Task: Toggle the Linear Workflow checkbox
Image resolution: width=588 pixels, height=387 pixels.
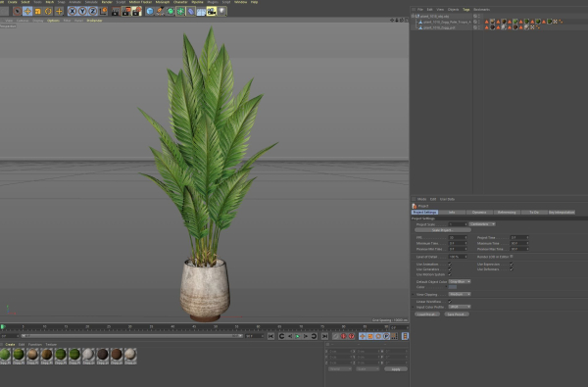Action: (x=450, y=301)
